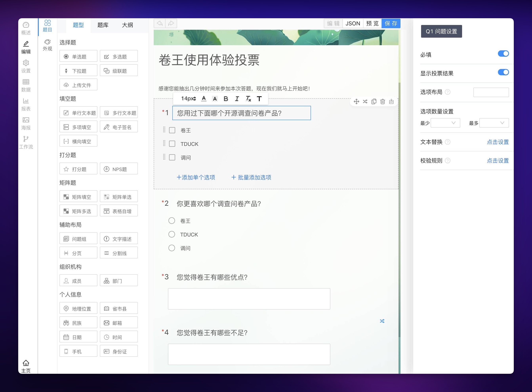Disable the 显示投票结果 switch
532x392 pixels.
tap(503, 72)
